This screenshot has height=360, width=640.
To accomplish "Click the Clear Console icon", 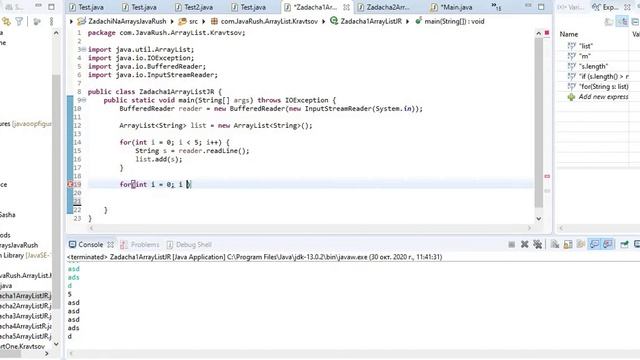I will pyautogui.click(x=555, y=244).
